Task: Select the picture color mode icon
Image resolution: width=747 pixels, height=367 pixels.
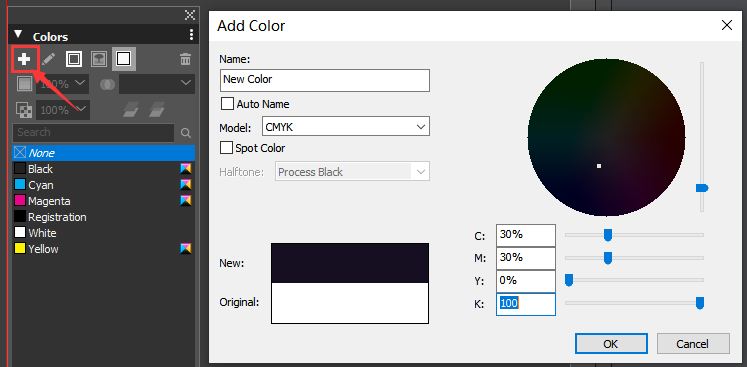Action: pos(99,59)
